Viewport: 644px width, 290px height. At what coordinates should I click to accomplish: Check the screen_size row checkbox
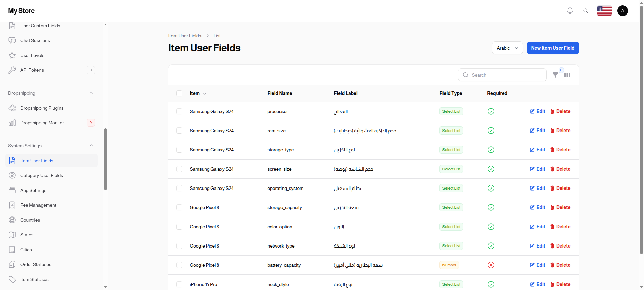pos(179,169)
